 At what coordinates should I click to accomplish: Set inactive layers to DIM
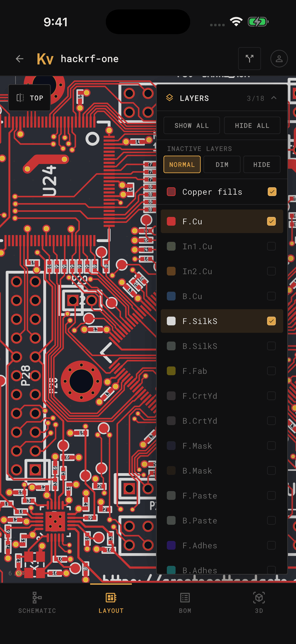pyautogui.click(x=222, y=165)
